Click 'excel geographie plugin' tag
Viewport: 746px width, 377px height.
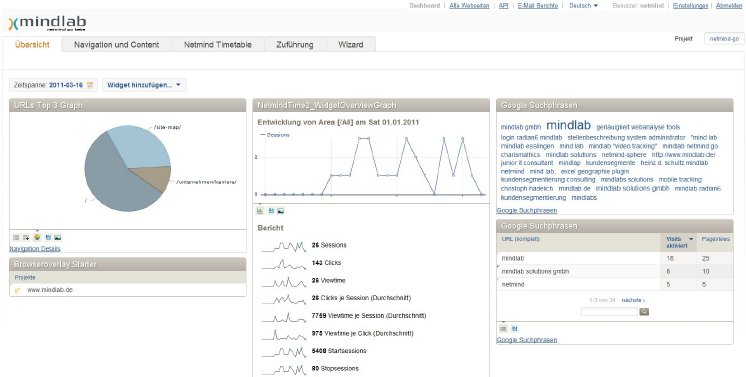pos(595,171)
